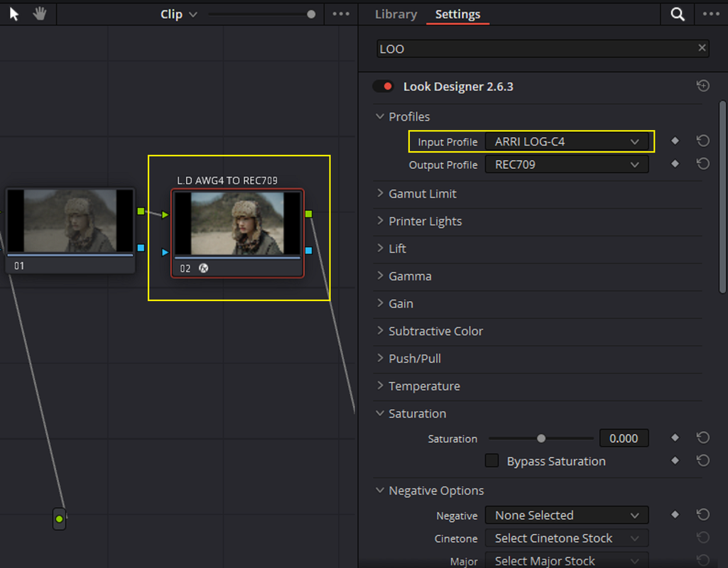Open the effects panel three-dots options menu
The height and width of the screenshot is (568, 728).
pyautogui.click(x=711, y=14)
